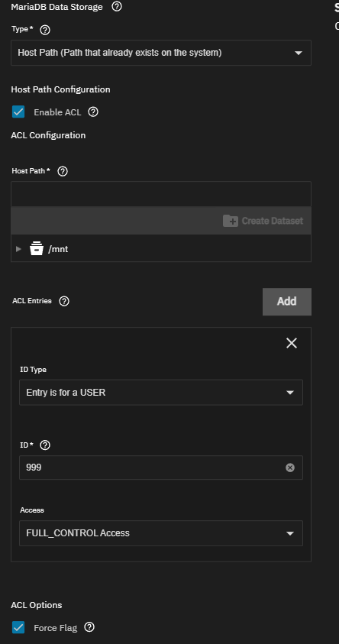Image resolution: width=339 pixels, height=644 pixels.
Task: Add a new ACL entry
Action: (x=287, y=302)
